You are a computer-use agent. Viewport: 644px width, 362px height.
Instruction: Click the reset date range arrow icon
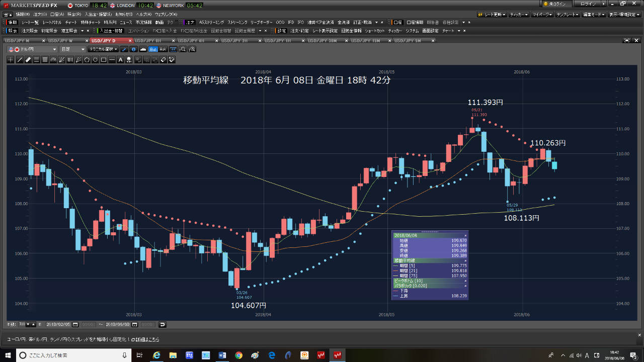162,324
